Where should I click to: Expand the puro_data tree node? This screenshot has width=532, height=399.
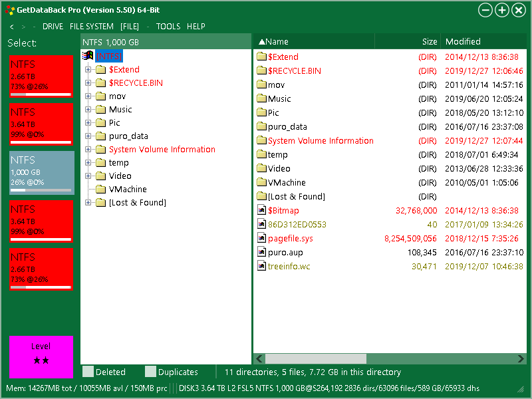[x=88, y=136]
